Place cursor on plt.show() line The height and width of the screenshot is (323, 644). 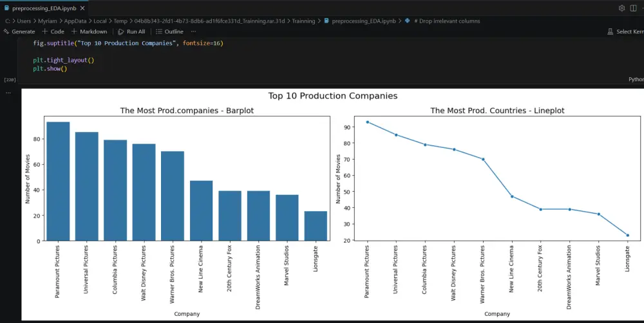(x=50, y=69)
